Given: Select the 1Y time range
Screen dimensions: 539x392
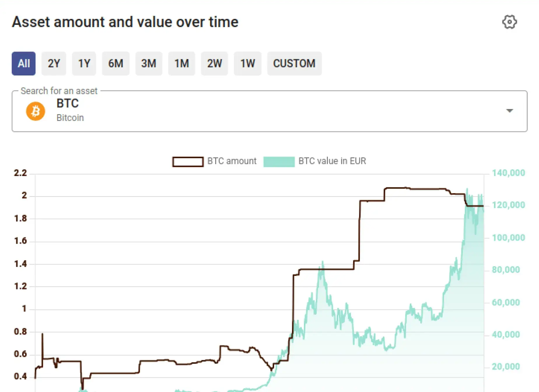Looking at the screenshot, I should (84, 64).
